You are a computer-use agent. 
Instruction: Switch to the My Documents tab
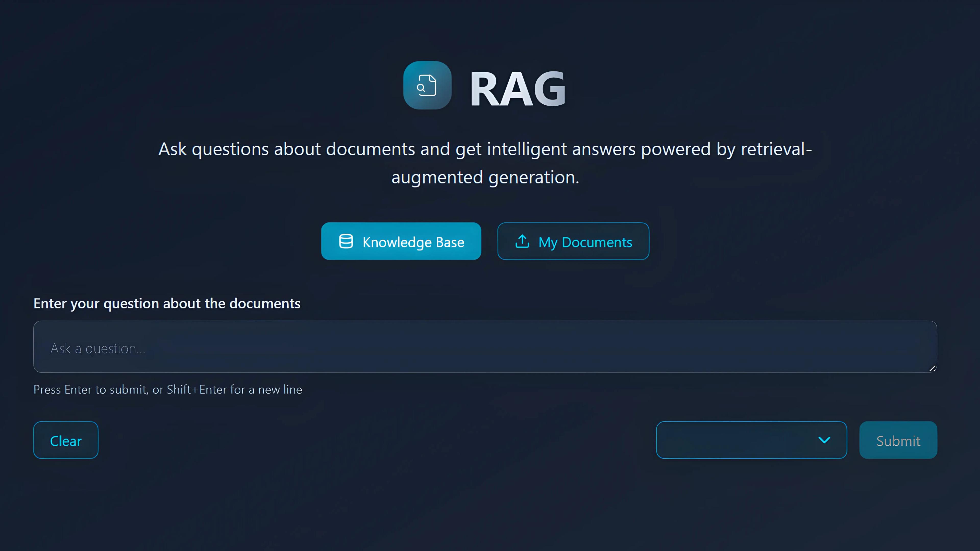tap(573, 241)
